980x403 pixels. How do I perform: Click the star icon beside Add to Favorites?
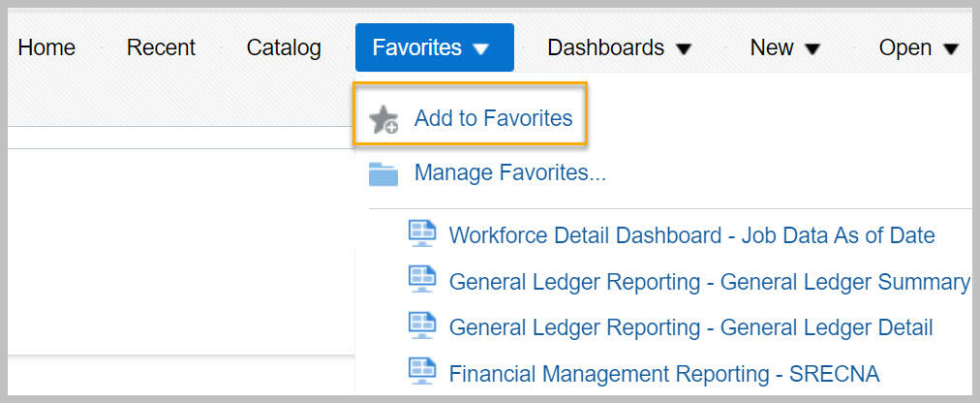(383, 119)
